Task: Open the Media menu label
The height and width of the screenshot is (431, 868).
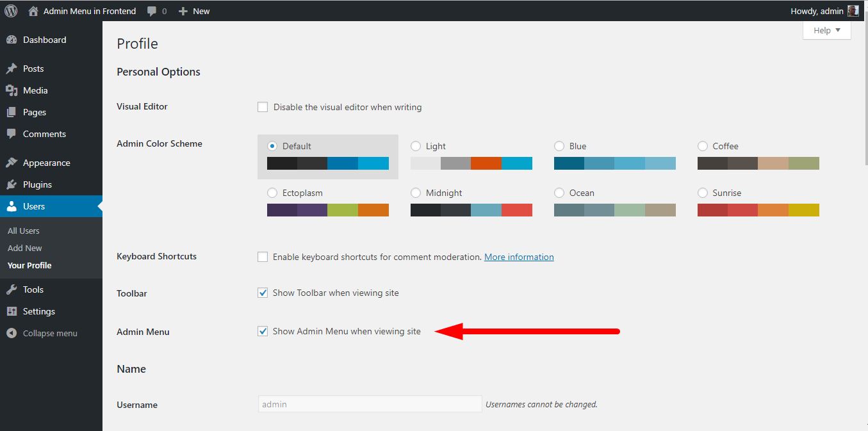Action: (x=35, y=90)
